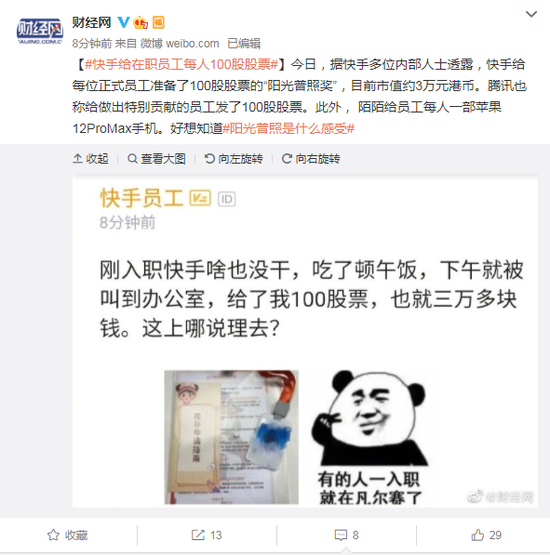
Task: Click the 财经网 avatar logo
Action: (x=40, y=31)
